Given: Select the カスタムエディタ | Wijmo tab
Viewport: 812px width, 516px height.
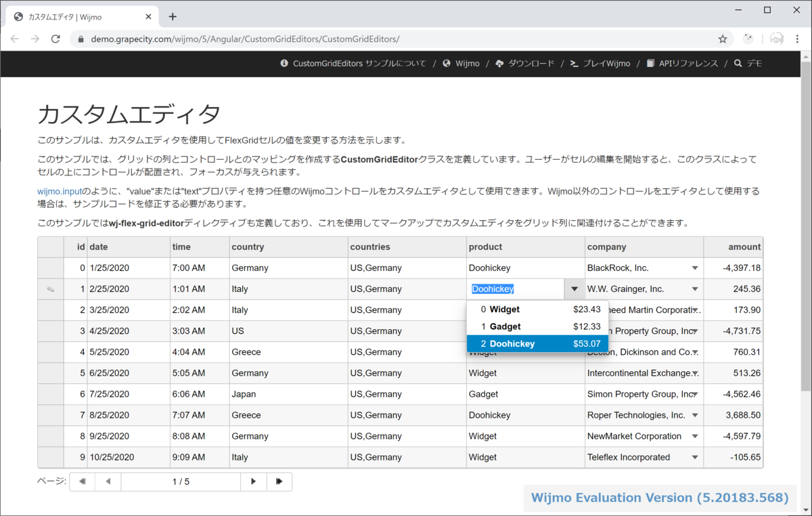Looking at the screenshot, I should tap(81, 17).
